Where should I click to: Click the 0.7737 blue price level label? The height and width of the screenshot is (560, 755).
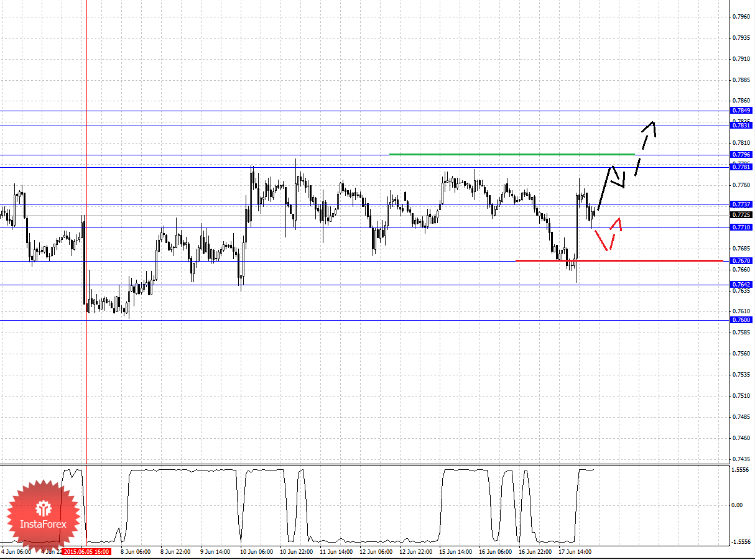pos(741,204)
